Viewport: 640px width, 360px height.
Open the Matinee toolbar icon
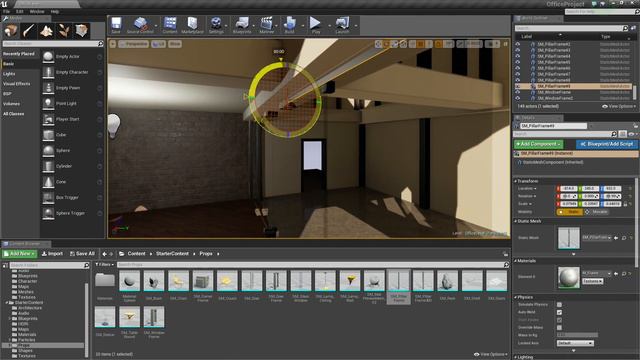tap(267, 24)
